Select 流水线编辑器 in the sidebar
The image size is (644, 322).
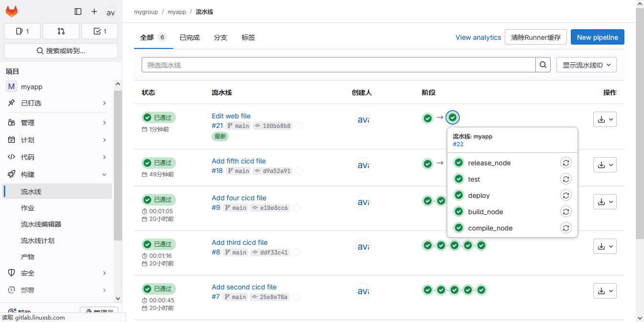tap(41, 224)
